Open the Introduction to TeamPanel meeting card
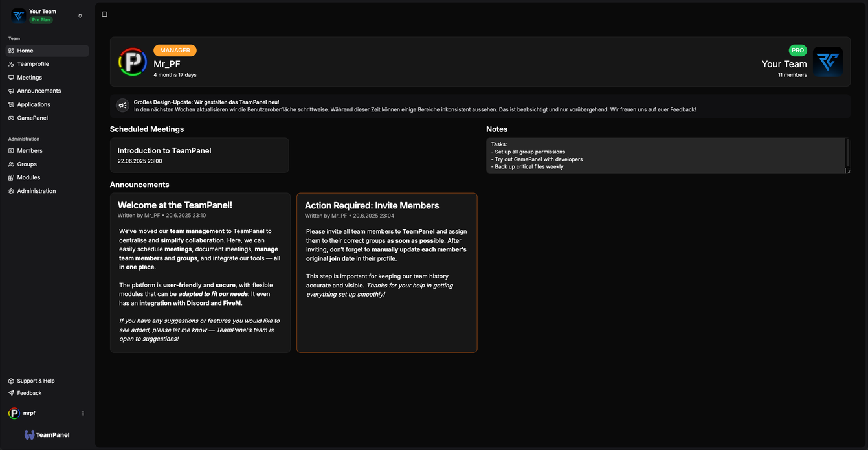 click(199, 155)
